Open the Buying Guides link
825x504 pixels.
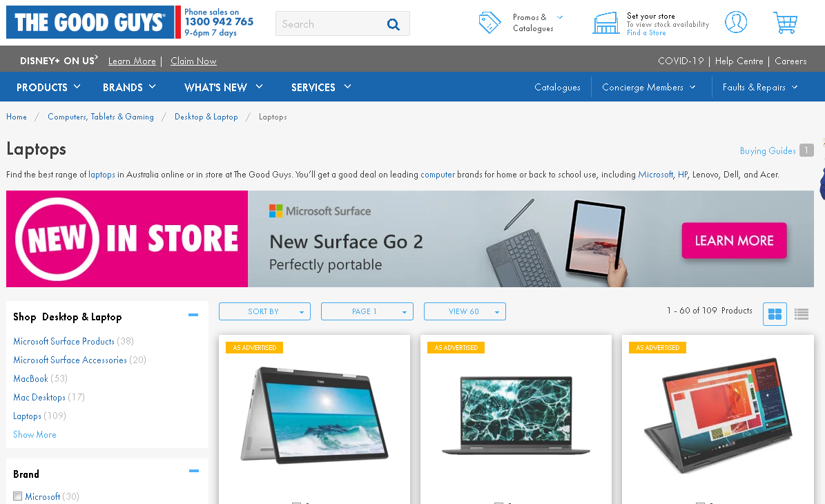(768, 151)
